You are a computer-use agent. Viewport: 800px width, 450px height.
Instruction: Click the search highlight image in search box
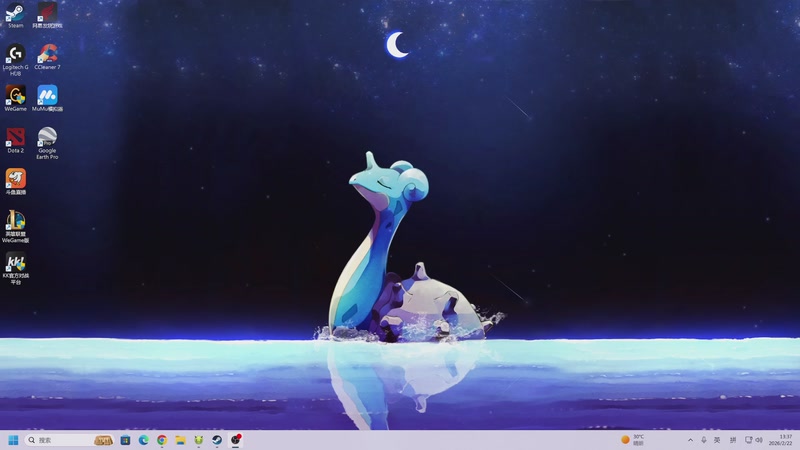coord(104,440)
